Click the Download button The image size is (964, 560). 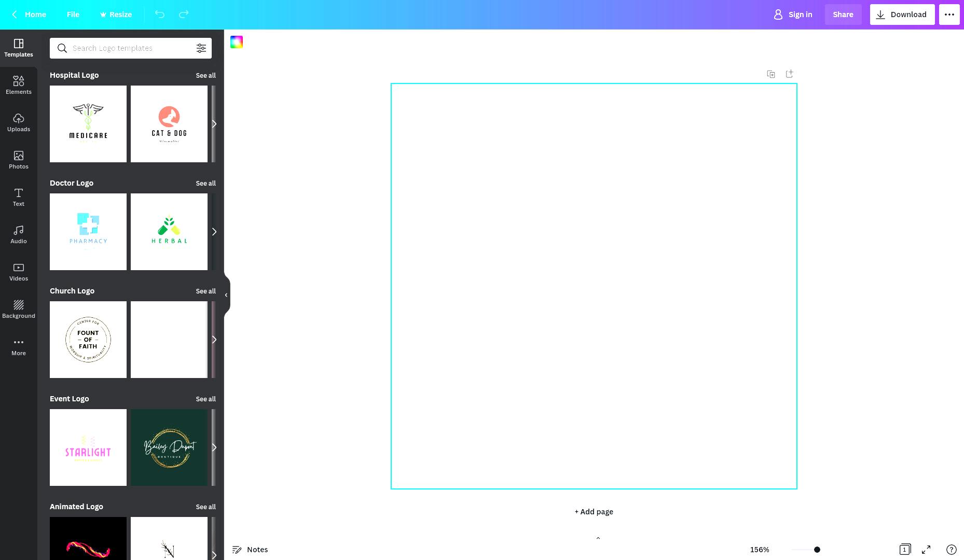click(902, 15)
